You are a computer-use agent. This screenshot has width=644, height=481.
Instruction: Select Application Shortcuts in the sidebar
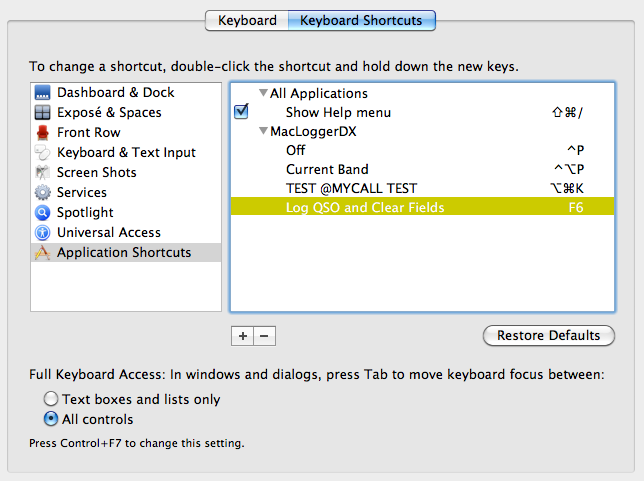123,253
